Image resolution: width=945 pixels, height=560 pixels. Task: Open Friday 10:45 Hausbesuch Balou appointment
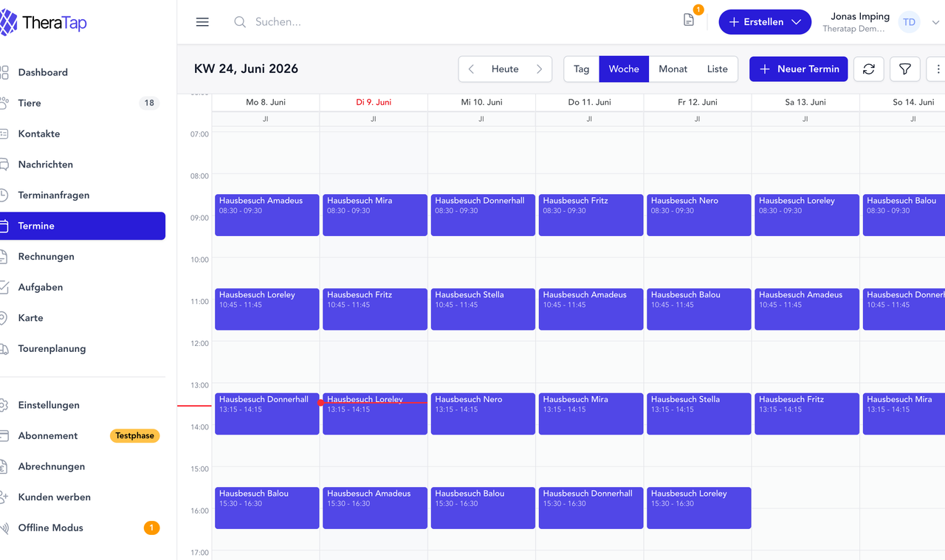(x=698, y=309)
